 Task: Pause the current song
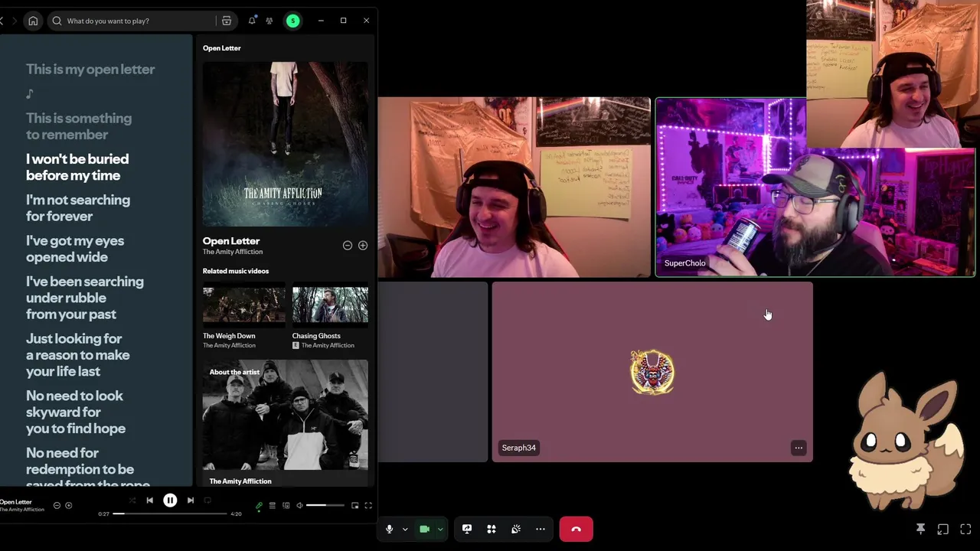170,500
